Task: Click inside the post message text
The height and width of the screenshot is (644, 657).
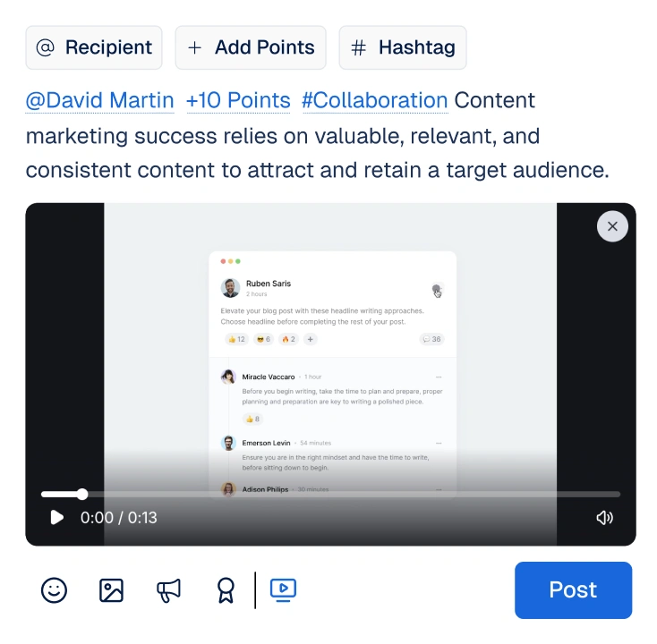Action: 317,135
